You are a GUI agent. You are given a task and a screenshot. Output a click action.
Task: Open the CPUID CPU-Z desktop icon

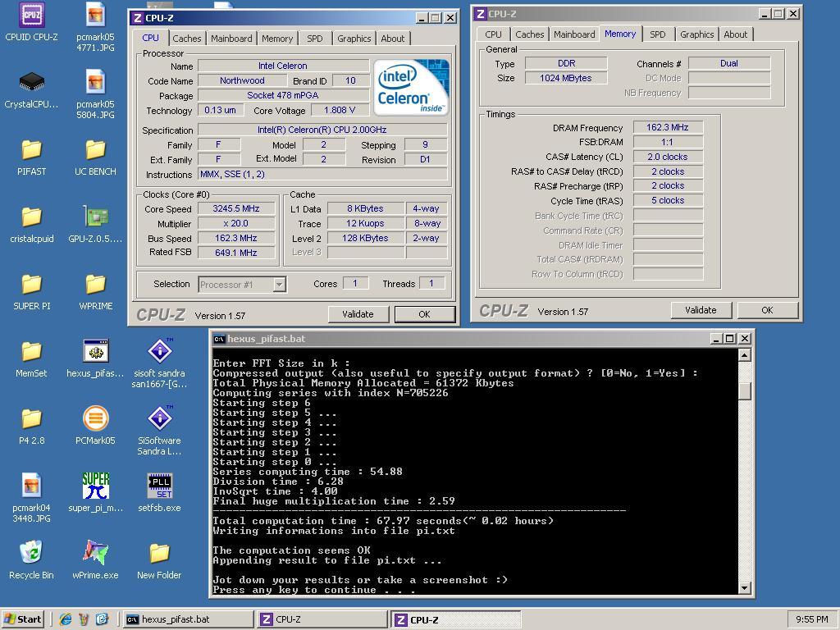32,21
